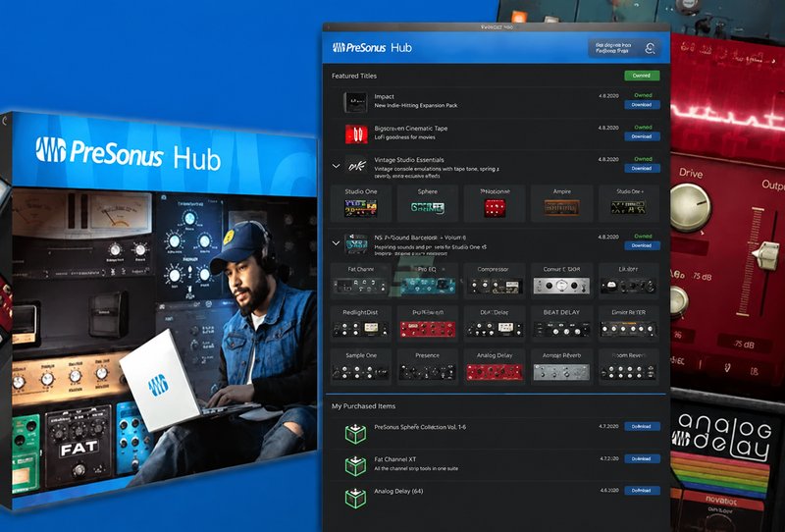Open the Room Reverb plugin tile

tap(629, 367)
